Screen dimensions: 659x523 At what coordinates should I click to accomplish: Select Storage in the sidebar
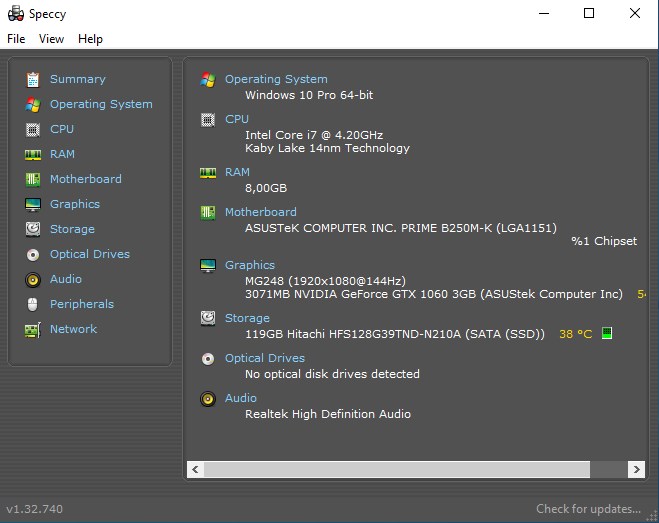[x=72, y=229]
